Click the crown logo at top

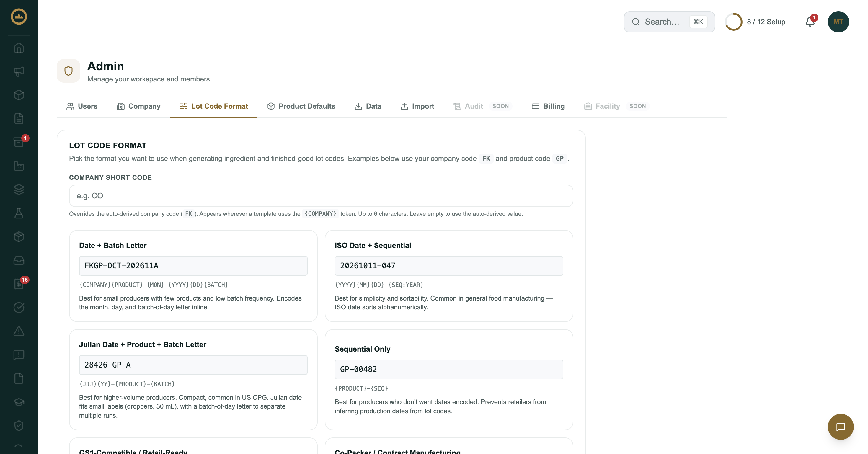[19, 17]
